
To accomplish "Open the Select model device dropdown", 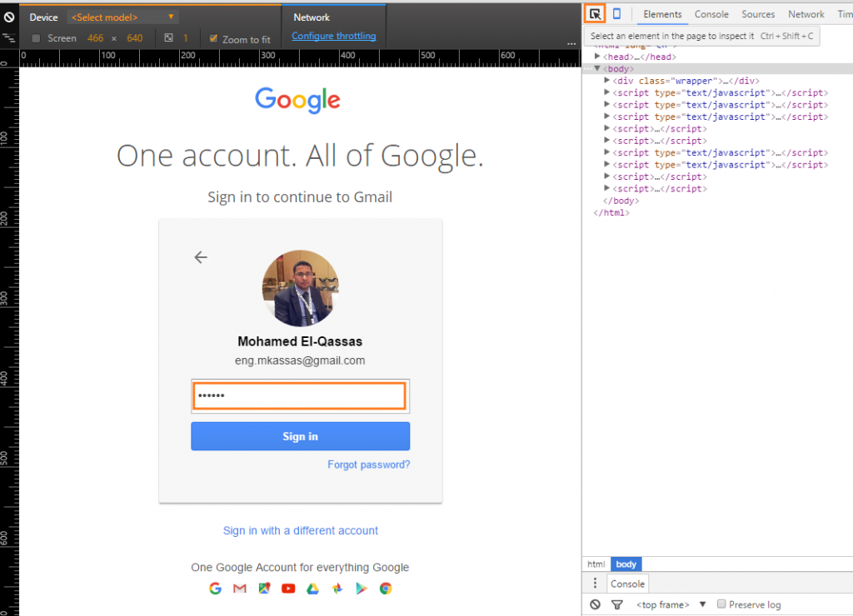I will click(122, 16).
